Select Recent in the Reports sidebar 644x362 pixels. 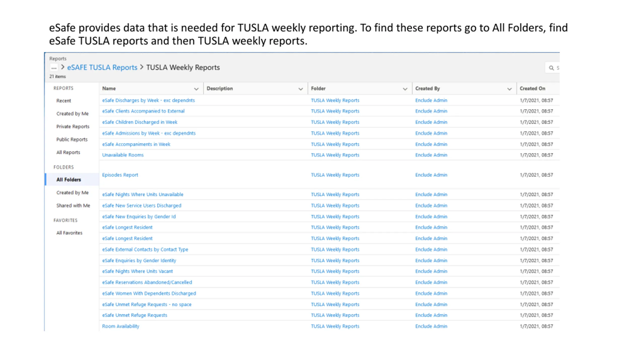pos(64,101)
